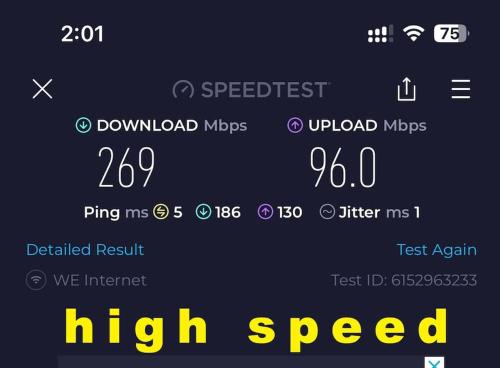Tap Test Again to rerun test
This screenshot has width=500, height=368.
click(x=437, y=250)
